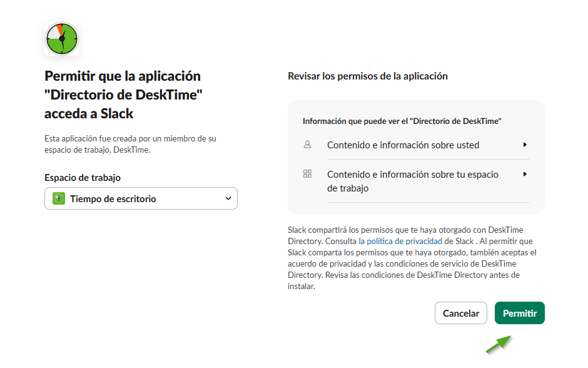Open the workspace dropdown chevron
The width and height of the screenshot is (588, 368).
tap(228, 198)
